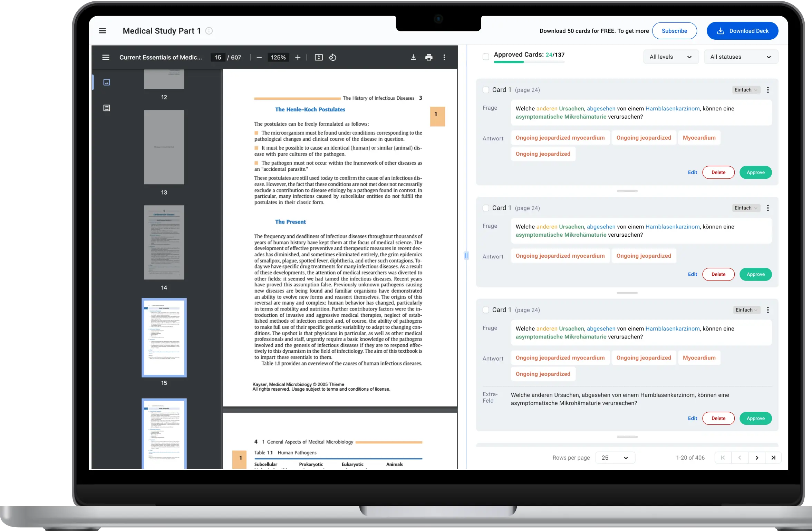Edit the second card

tap(693, 274)
